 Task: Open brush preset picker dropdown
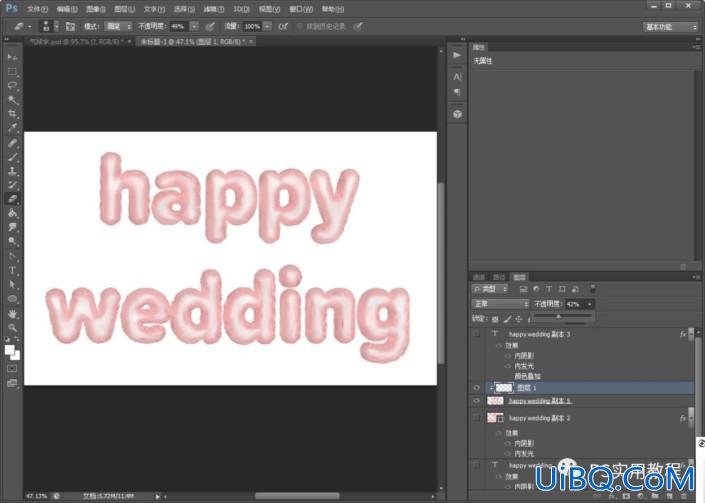[x=57, y=27]
